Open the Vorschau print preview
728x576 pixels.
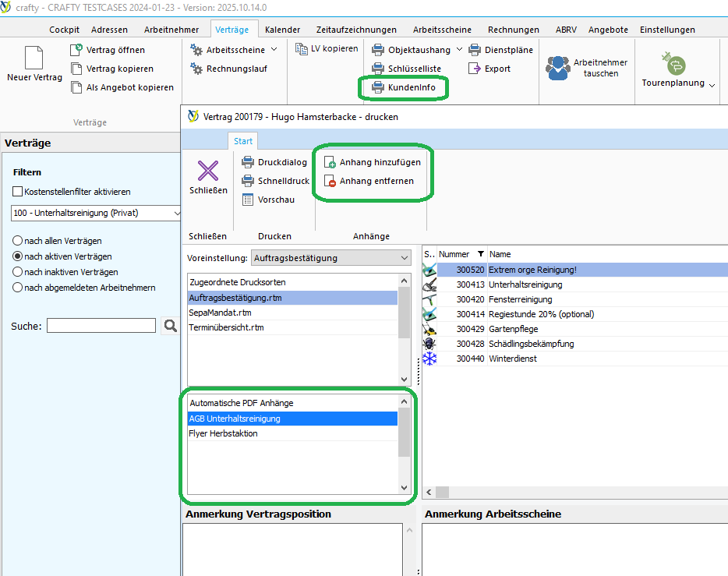point(248,200)
